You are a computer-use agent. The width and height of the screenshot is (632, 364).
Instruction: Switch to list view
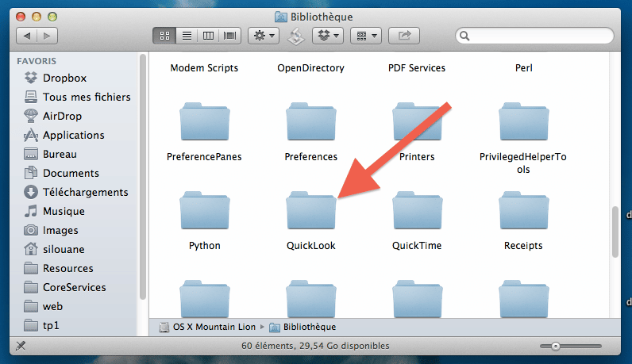(x=187, y=36)
